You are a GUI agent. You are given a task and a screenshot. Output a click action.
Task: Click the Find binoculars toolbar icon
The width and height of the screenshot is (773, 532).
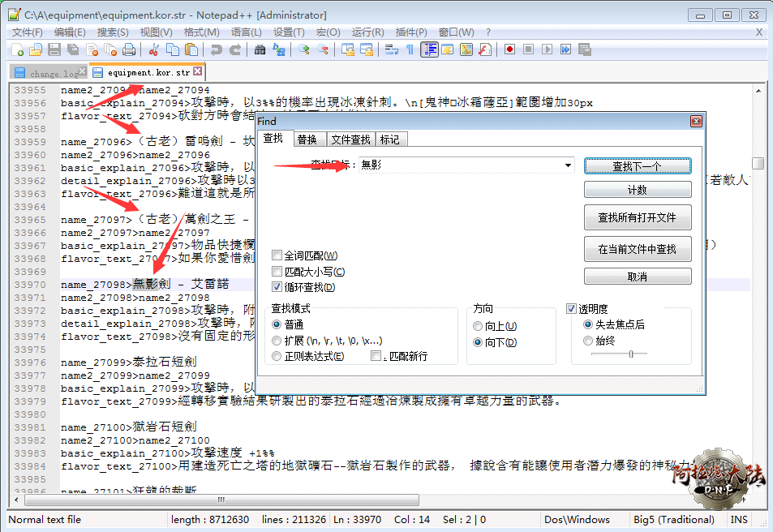click(260, 50)
